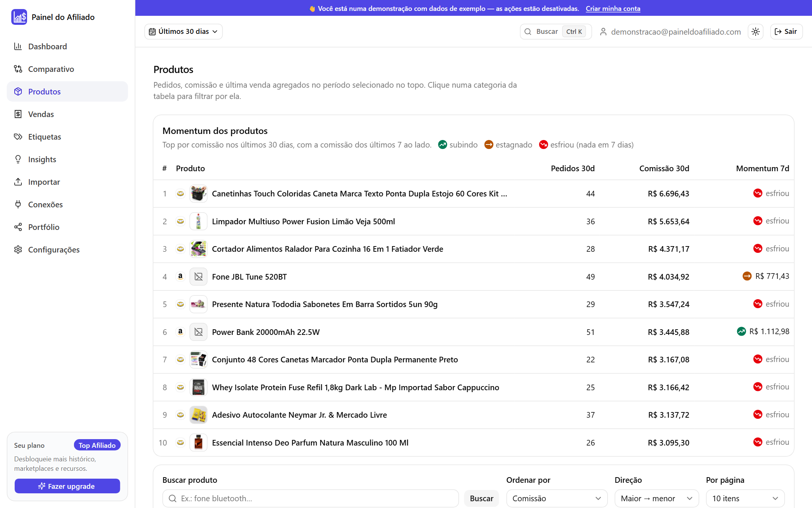Click the user profile icon beside the email

(603, 32)
